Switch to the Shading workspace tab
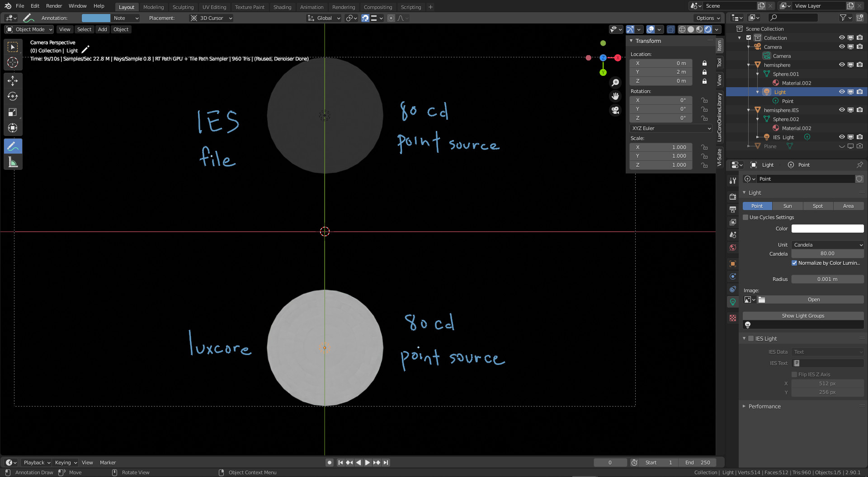 click(x=282, y=7)
